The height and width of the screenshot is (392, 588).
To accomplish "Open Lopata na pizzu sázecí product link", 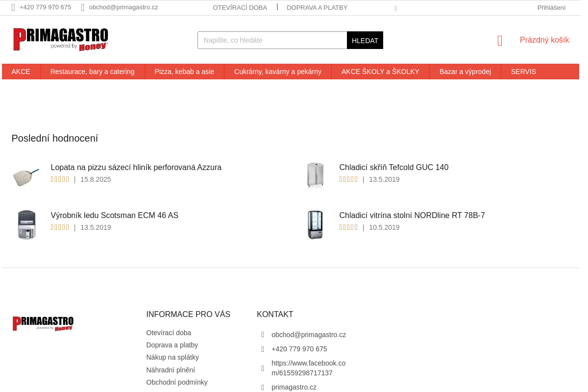I will pos(136,168).
